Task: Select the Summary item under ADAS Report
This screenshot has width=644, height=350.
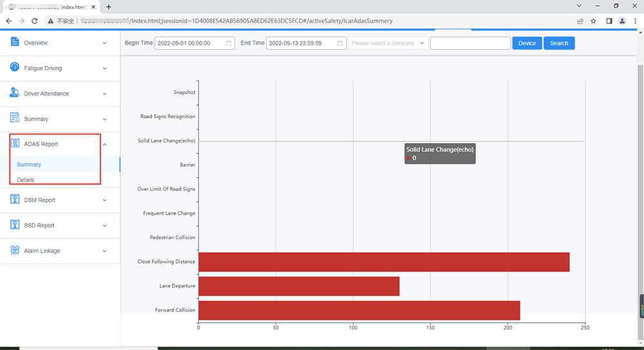Action: [x=29, y=164]
